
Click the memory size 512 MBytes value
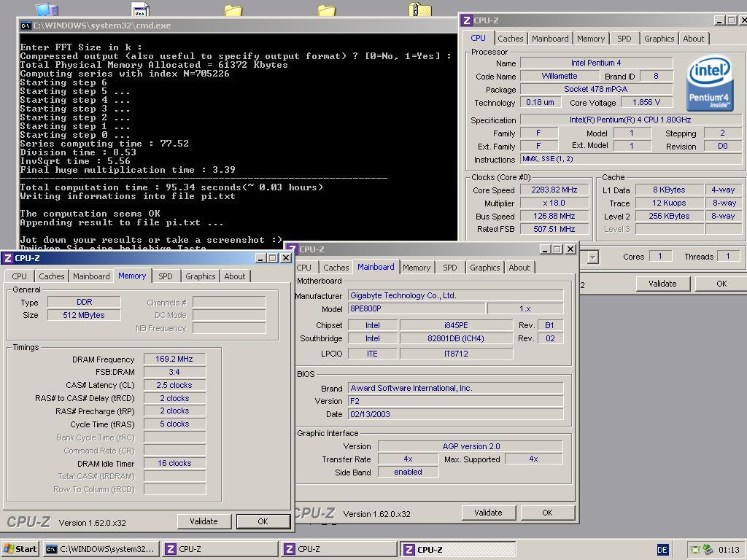pyautogui.click(x=84, y=315)
